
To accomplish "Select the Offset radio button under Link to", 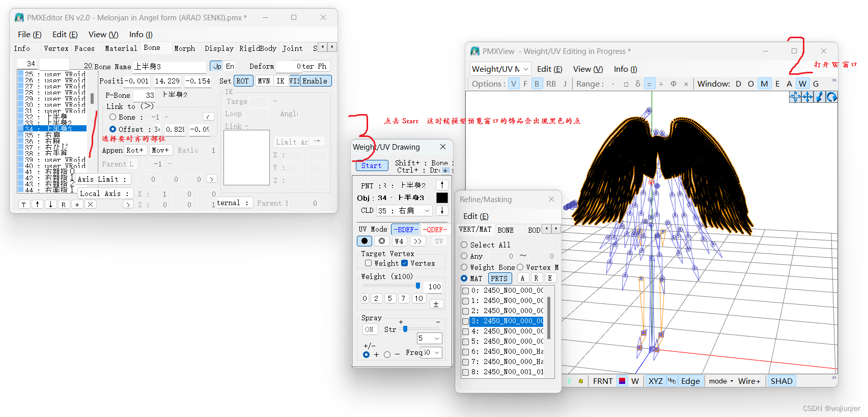I will tap(113, 129).
